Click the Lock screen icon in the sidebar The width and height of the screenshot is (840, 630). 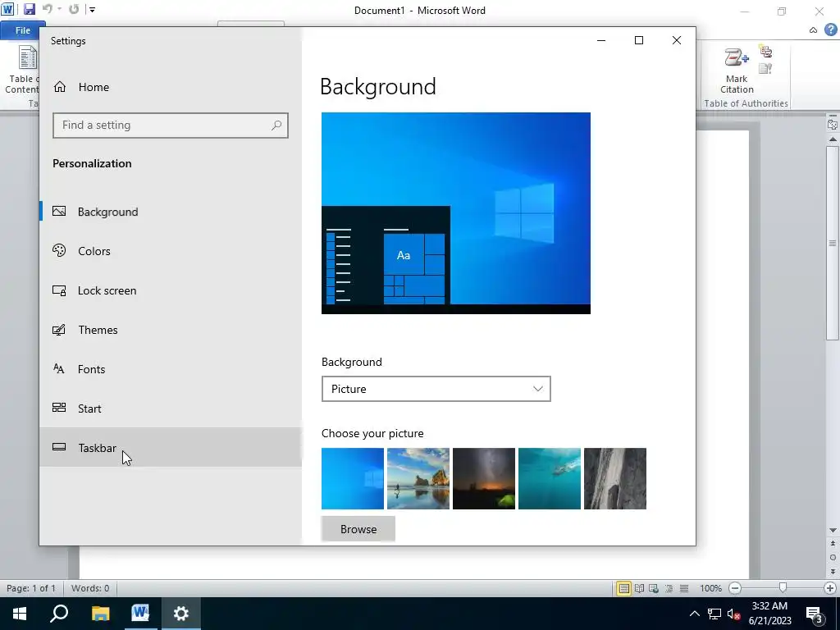59,290
